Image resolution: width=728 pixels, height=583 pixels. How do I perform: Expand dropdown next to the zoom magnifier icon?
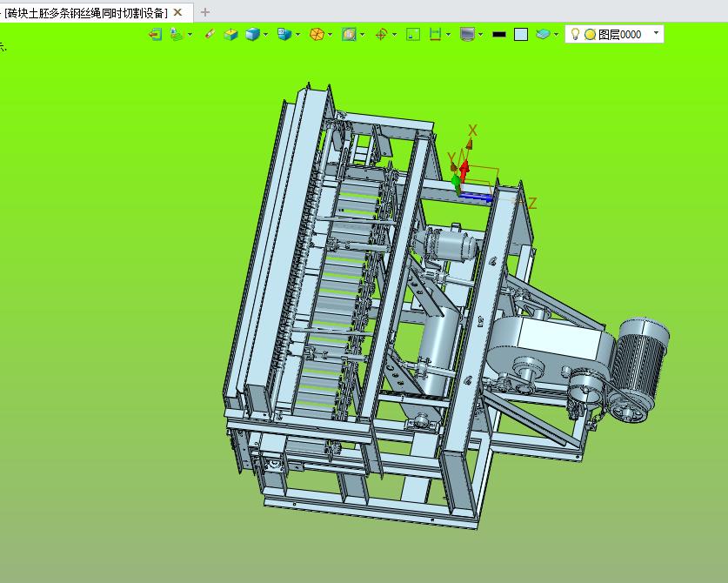pyautogui.click(x=362, y=35)
